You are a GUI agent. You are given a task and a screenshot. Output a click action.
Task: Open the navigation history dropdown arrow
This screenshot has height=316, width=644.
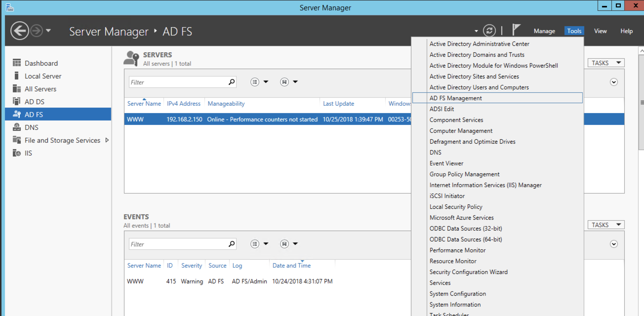pos(48,31)
